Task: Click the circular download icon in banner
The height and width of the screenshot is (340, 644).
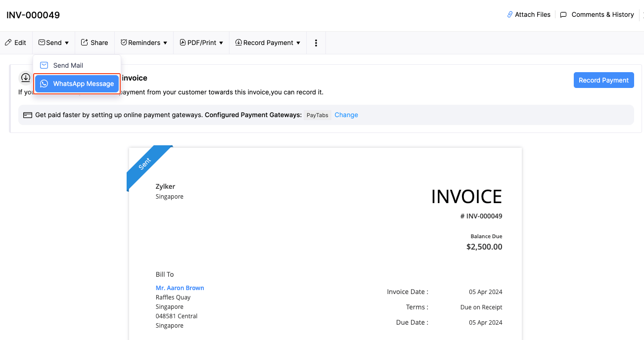Action: (x=25, y=78)
